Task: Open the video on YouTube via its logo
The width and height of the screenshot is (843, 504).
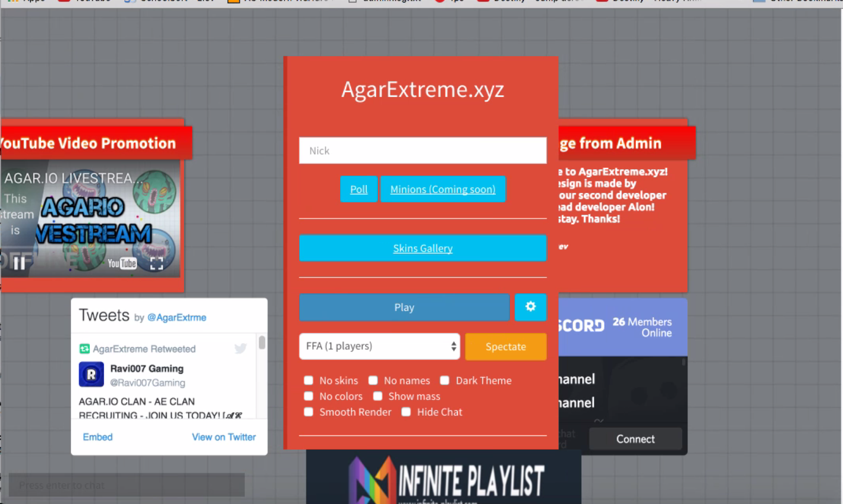Action: click(x=122, y=263)
